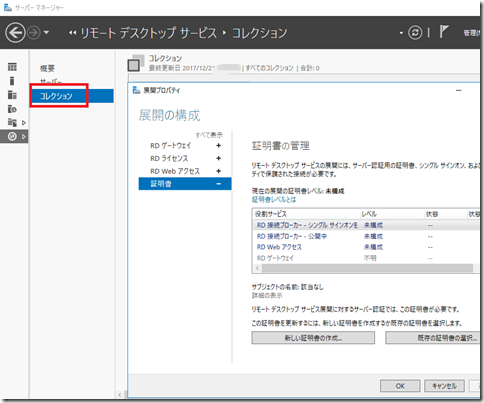This screenshot has width=484, height=403.
Task: Collapse 証明書 minus sign
Action: 219,184
